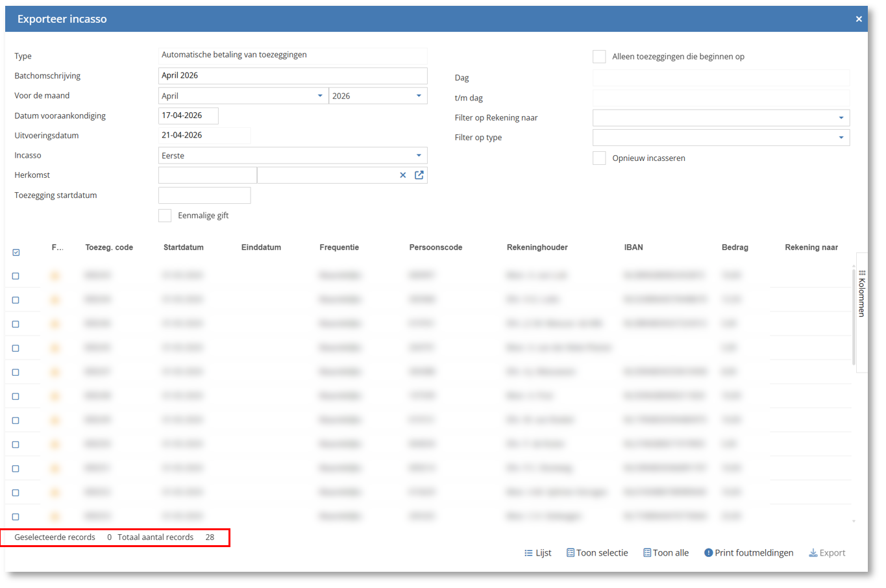886x588 pixels.
Task: Clear the Herkomst field with X icon
Action: tap(402, 175)
